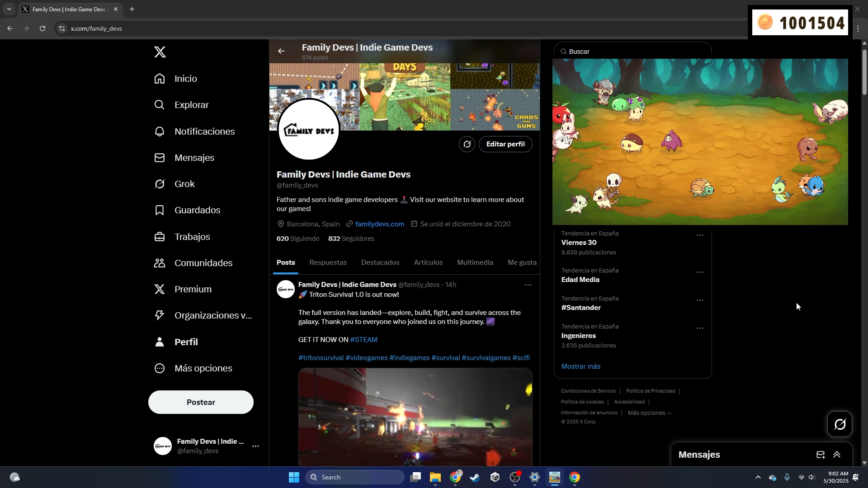Click the floating Grok button
This screenshot has width=868, height=488.
840,424
